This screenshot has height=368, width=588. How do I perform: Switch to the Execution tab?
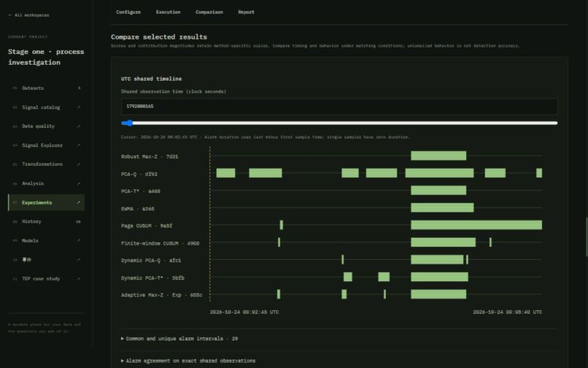click(168, 12)
